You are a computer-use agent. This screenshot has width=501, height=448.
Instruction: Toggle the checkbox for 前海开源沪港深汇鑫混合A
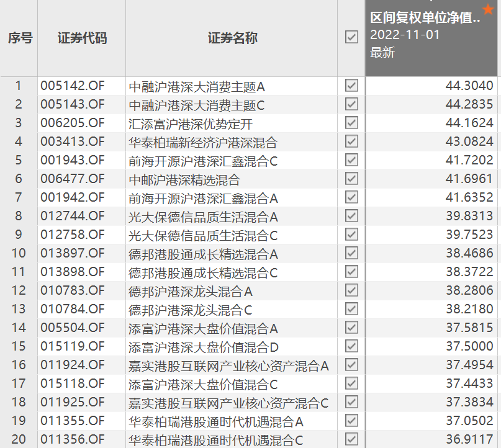coord(351,197)
